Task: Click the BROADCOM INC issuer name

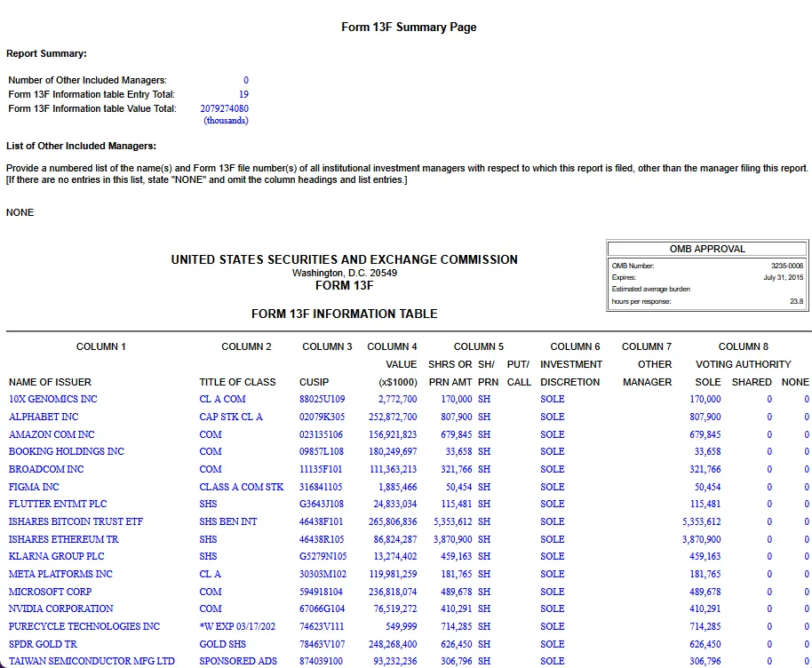Action: pos(46,469)
